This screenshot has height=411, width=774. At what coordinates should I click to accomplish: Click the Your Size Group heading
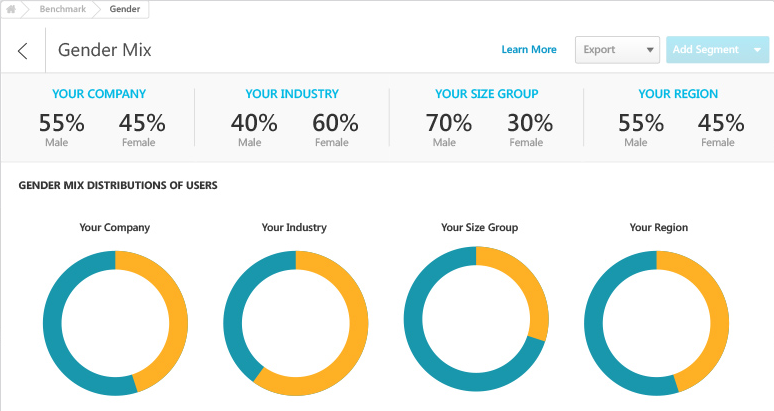tap(487, 94)
